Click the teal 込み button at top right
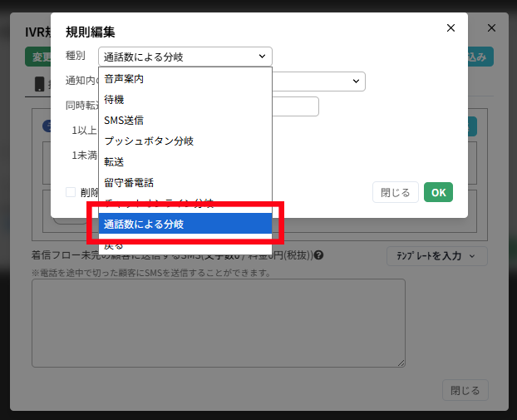The width and height of the screenshot is (517, 420). point(480,57)
